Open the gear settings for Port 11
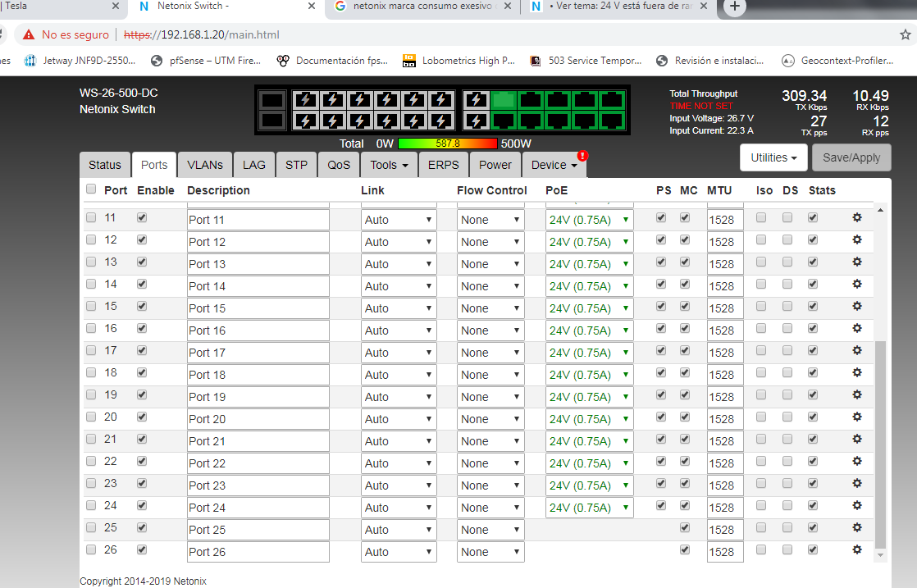 857,218
